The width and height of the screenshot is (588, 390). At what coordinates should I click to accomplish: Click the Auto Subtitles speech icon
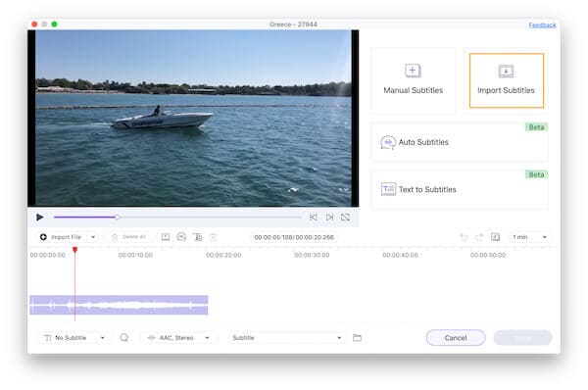click(x=388, y=142)
